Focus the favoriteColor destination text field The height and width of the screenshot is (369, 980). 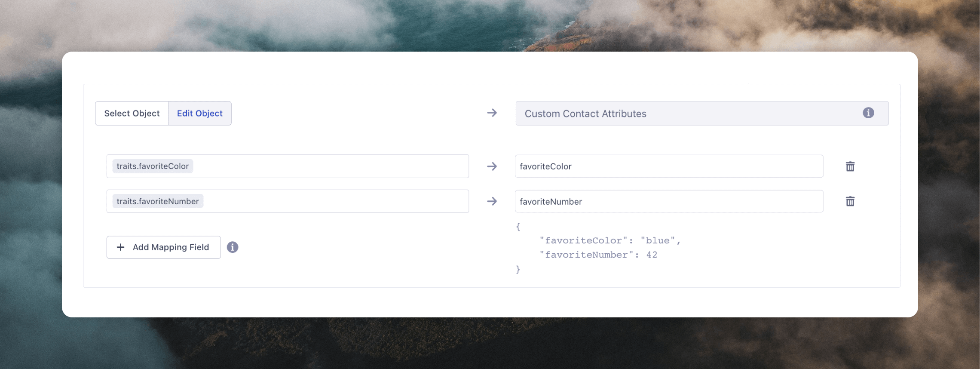point(668,166)
